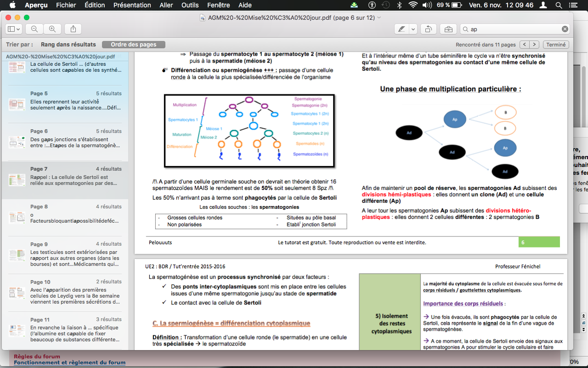Rotate the page with the rotate icon
Viewport: 588px width, 368px height.
point(428,29)
